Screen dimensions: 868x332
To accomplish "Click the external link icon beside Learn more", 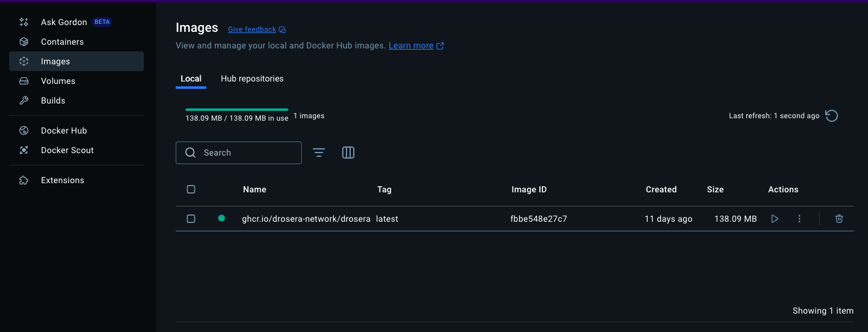I will [x=440, y=46].
